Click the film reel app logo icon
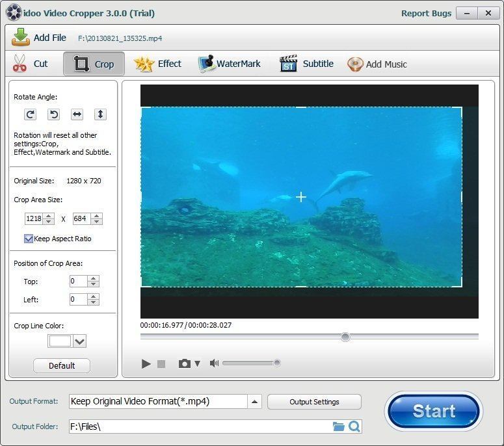 click(14, 12)
